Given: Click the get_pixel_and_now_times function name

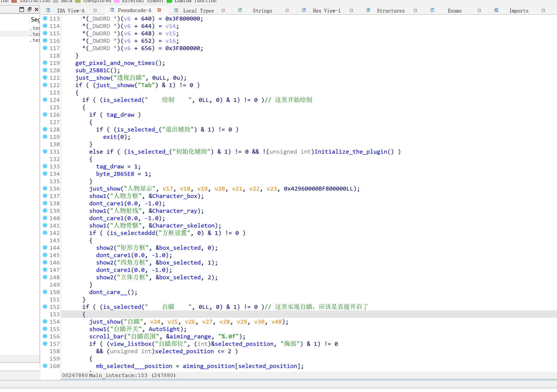Looking at the screenshot, I should (x=115, y=63).
